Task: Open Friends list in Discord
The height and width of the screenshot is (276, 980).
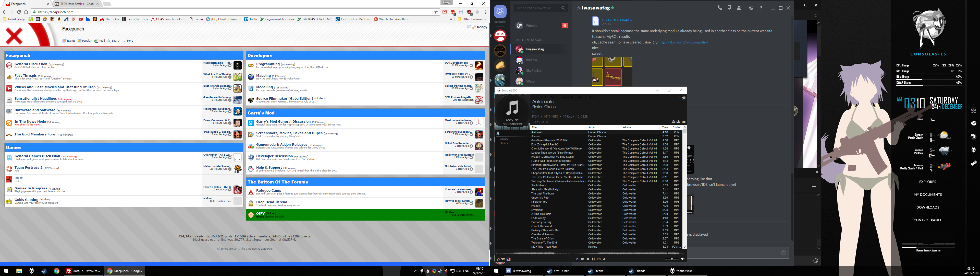Action: point(542,26)
